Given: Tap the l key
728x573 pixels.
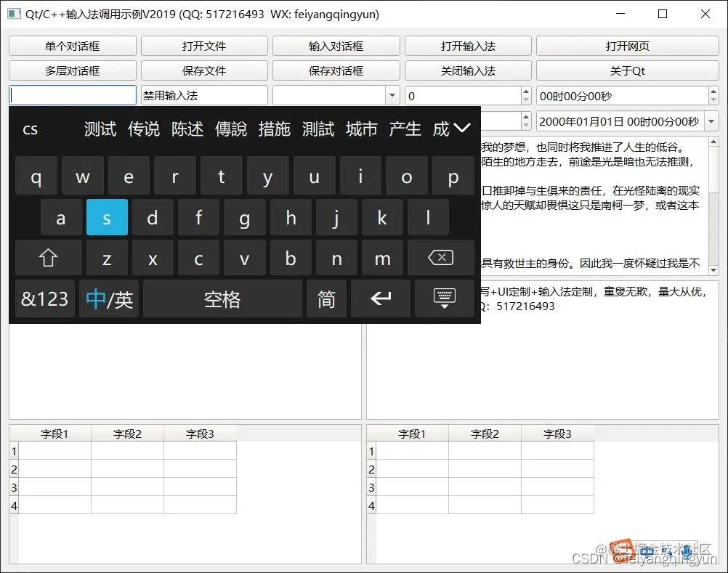Looking at the screenshot, I should click(x=428, y=217).
